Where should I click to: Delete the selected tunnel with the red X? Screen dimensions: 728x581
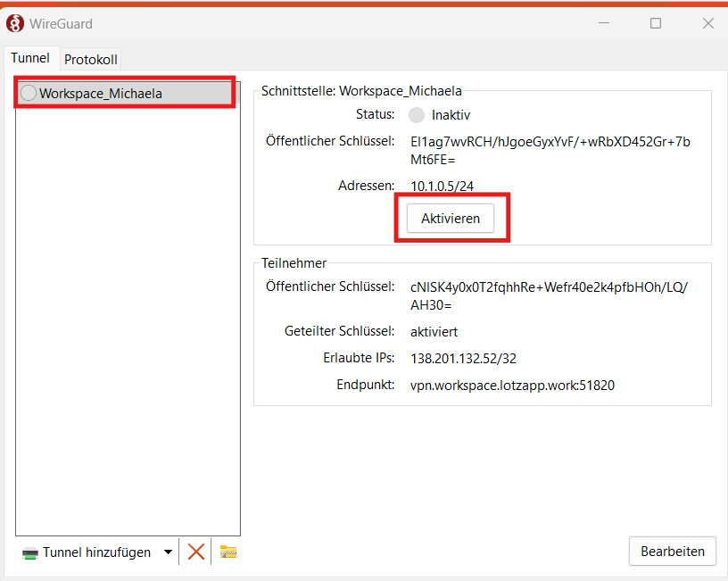pyautogui.click(x=196, y=552)
